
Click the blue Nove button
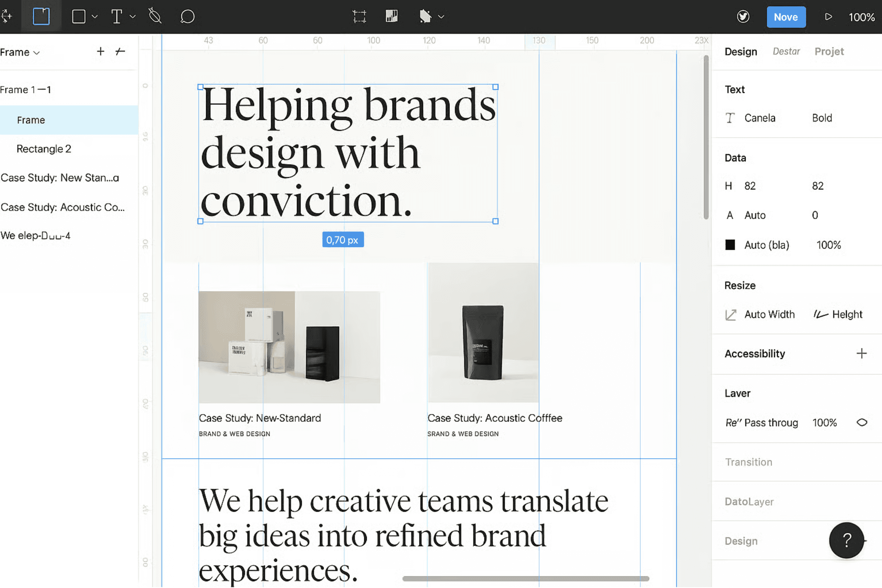point(786,17)
